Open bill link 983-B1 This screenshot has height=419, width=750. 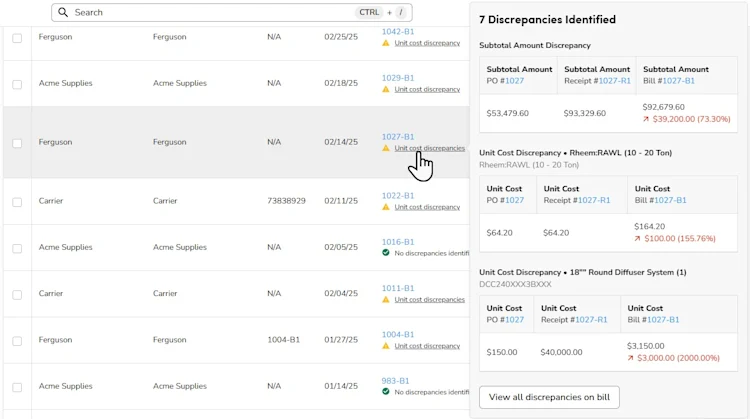pyautogui.click(x=396, y=381)
